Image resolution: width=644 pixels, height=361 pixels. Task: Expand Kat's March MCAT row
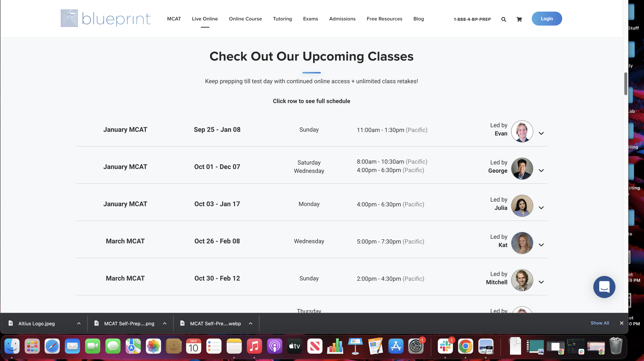pyautogui.click(x=541, y=245)
